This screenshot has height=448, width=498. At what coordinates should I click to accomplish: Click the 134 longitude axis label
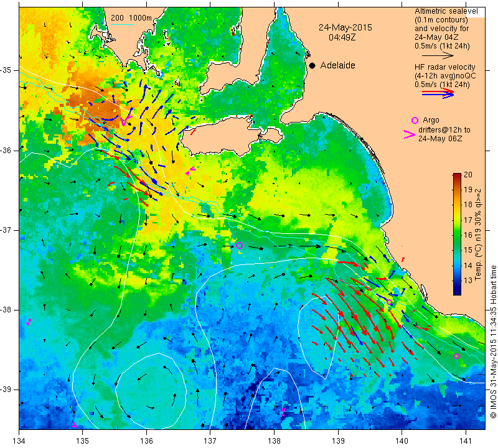(19, 441)
